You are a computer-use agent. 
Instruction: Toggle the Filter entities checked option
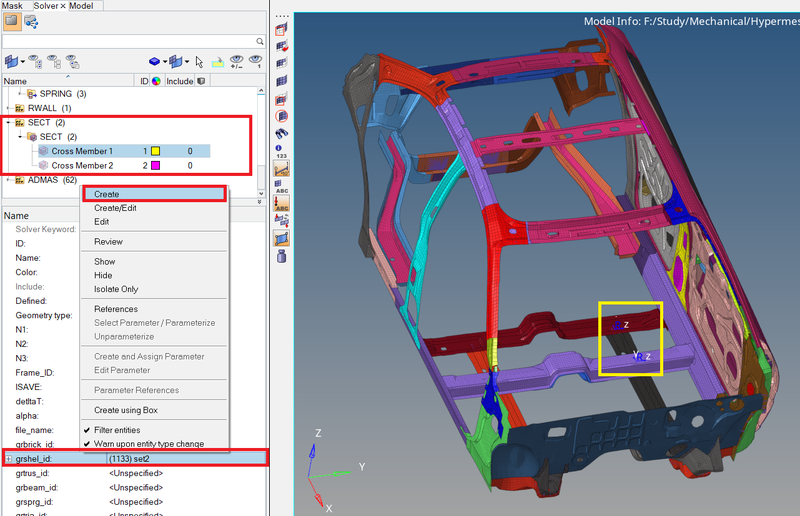pyautogui.click(x=88, y=430)
